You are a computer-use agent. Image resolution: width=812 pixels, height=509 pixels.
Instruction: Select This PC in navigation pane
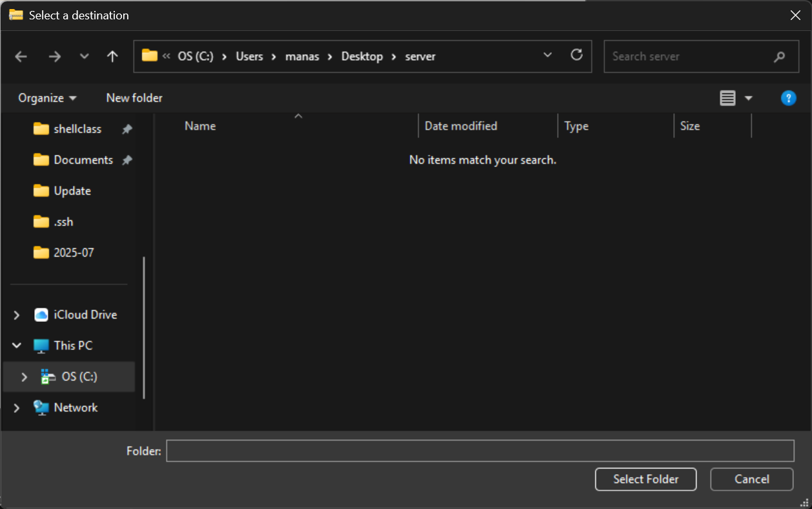point(73,346)
